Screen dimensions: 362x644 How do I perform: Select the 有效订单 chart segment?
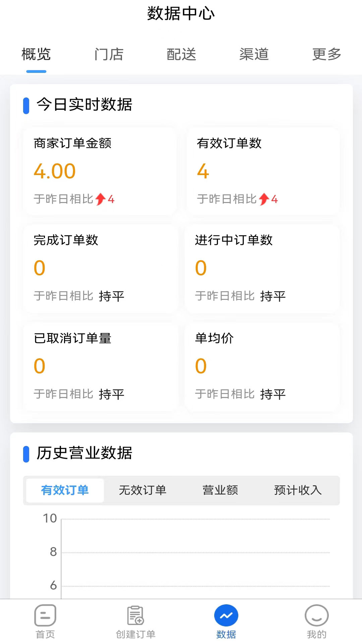(65, 490)
